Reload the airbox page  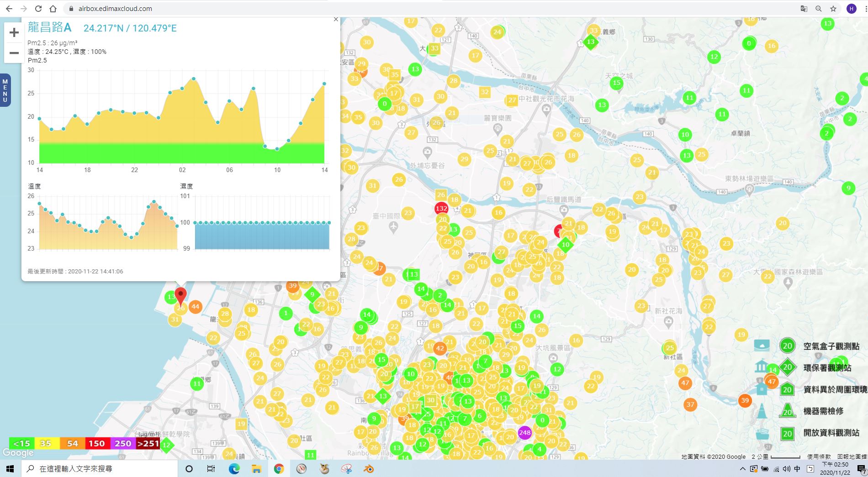coord(38,9)
